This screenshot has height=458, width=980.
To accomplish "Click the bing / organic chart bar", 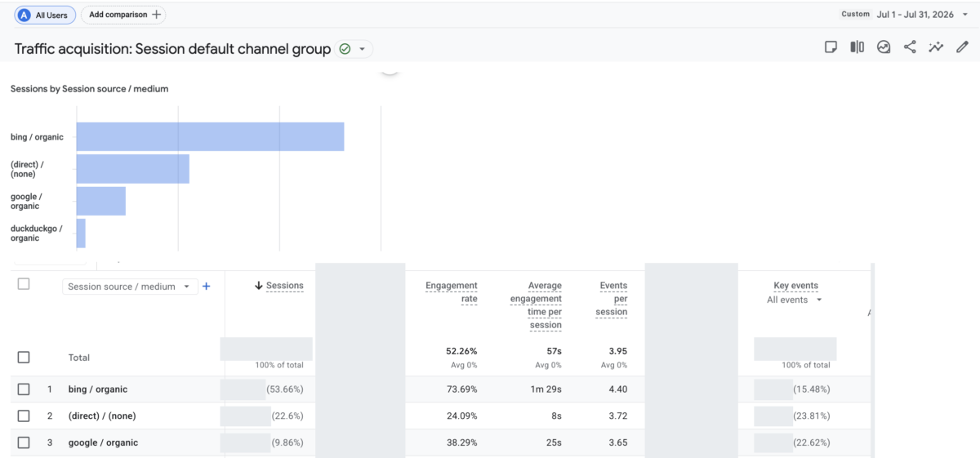I will click(x=210, y=137).
